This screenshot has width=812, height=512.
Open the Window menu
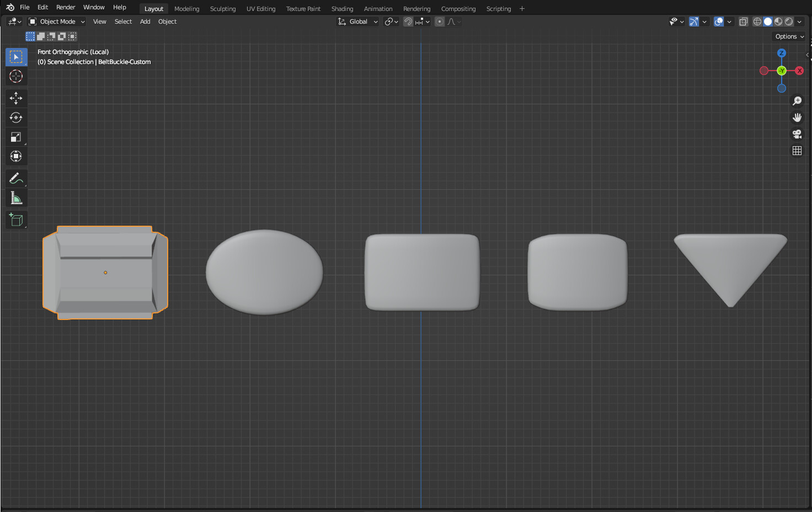tap(94, 7)
